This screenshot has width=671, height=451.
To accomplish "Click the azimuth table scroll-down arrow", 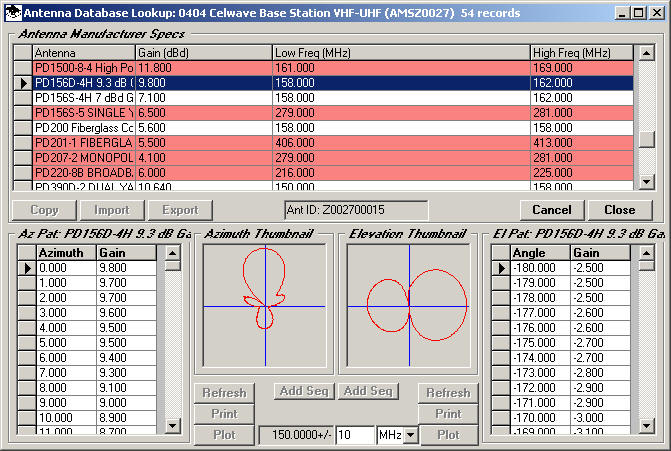I will pos(172,425).
